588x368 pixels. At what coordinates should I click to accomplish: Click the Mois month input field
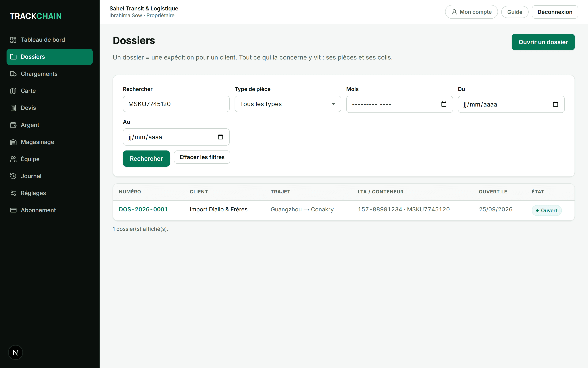point(399,104)
